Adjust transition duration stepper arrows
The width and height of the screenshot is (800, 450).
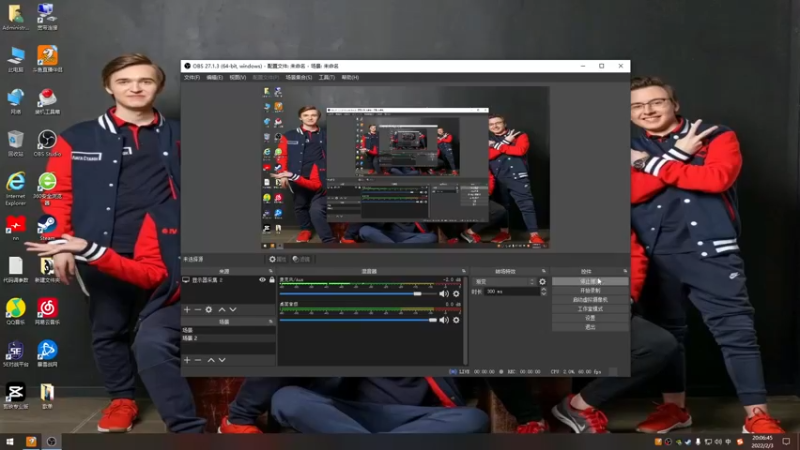click(543, 291)
